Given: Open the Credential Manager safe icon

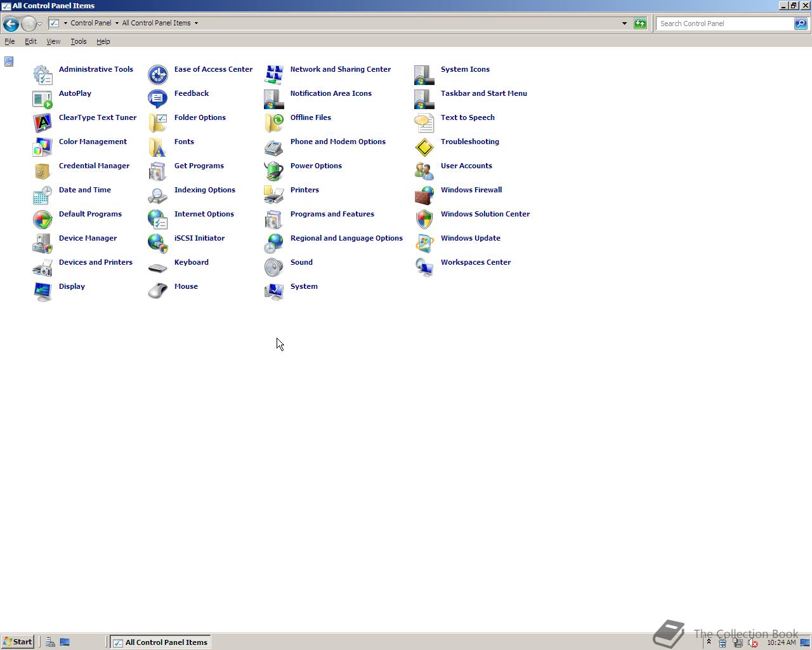Looking at the screenshot, I should coord(43,171).
